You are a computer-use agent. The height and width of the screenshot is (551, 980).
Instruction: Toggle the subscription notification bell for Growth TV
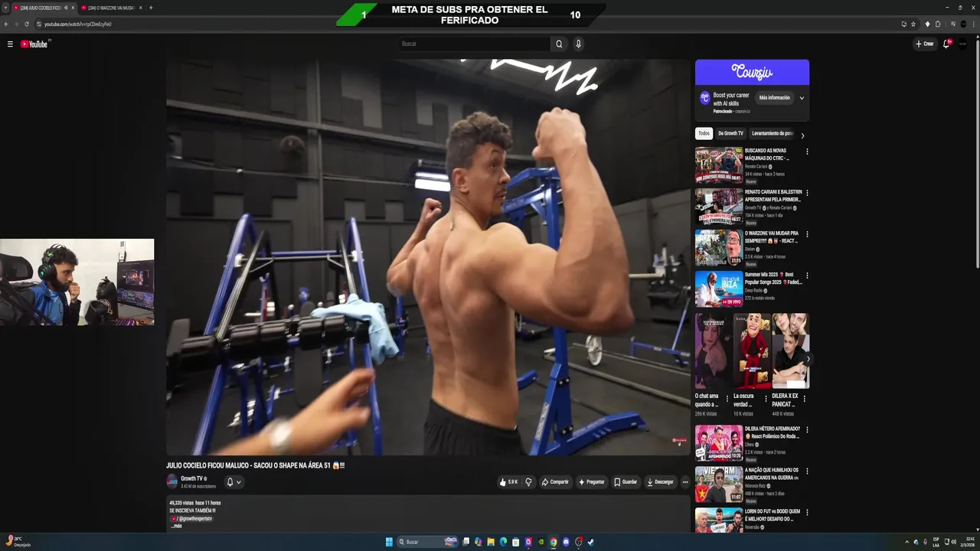click(x=233, y=482)
